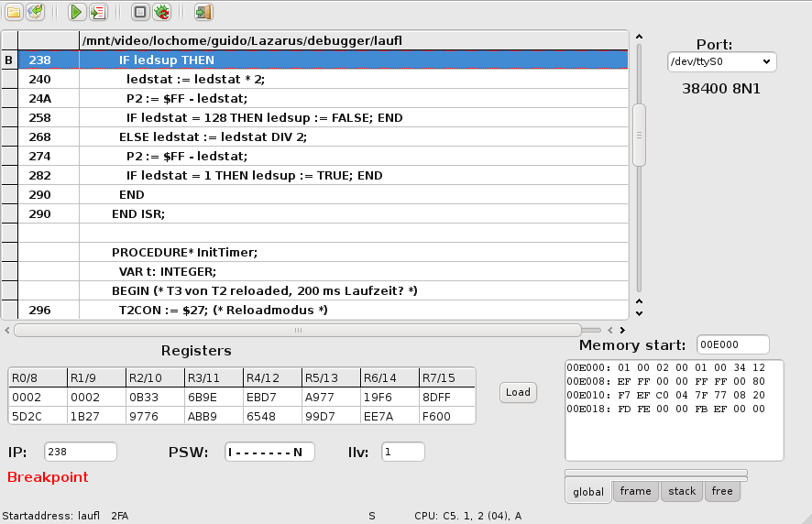
Task: Click the Startaddress laufl status entry
Action: pos(65,516)
